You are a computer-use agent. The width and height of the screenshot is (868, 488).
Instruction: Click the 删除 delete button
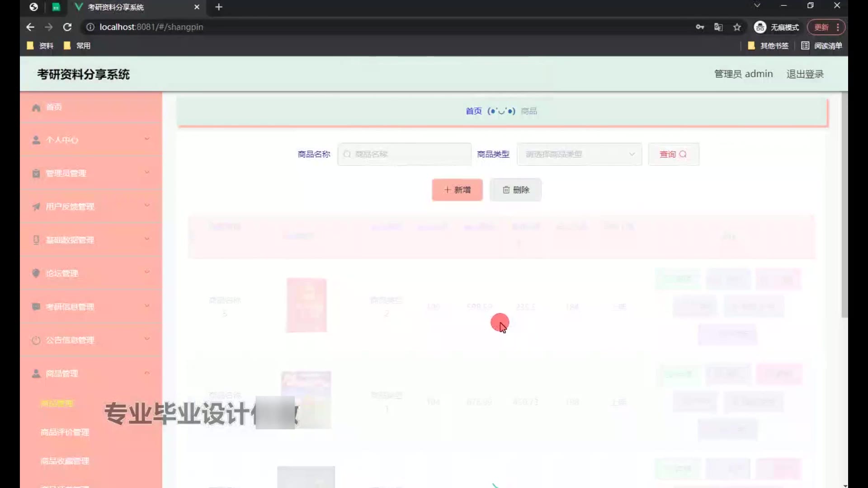(x=515, y=190)
